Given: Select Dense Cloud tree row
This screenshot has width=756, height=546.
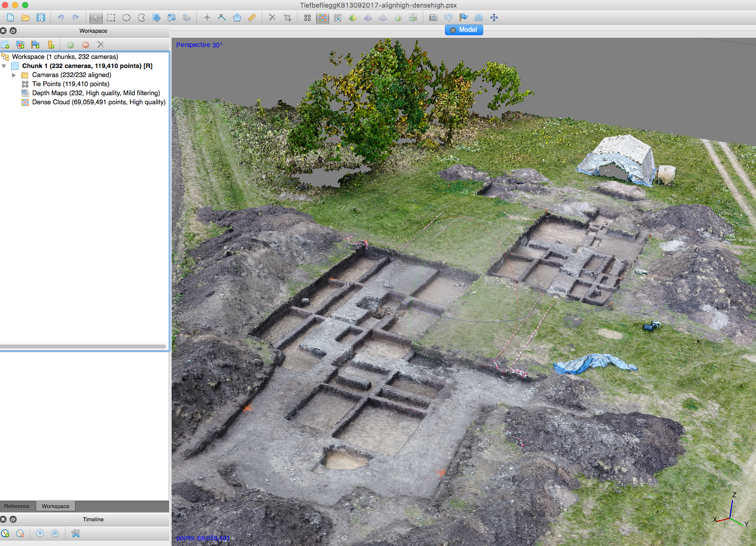Looking at the screenshot, I should [x=85, y=102].
